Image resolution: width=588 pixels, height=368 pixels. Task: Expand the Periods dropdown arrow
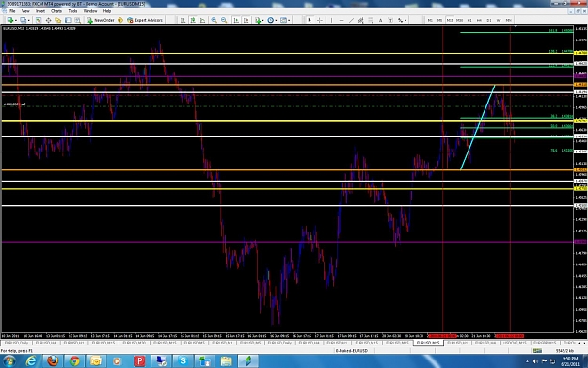[276, 21]
